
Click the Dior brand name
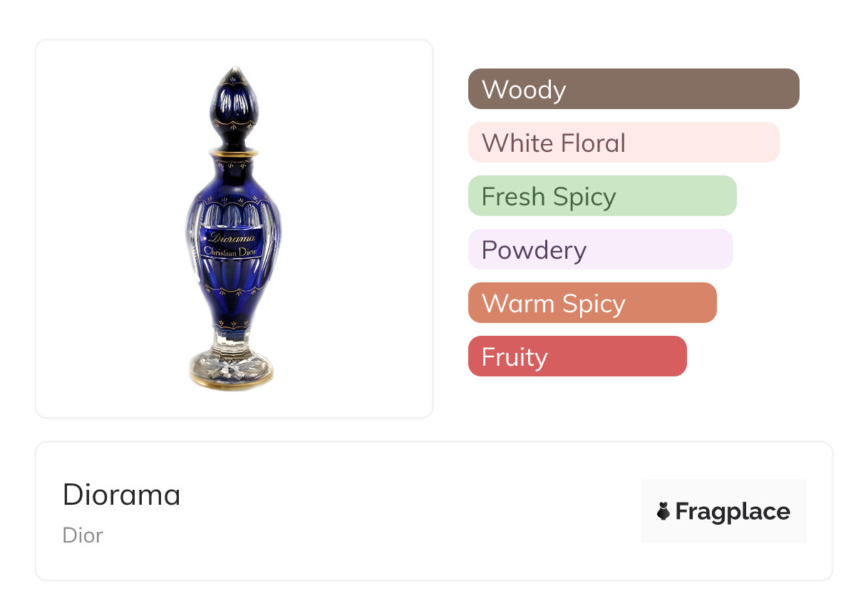click(83, 535)
